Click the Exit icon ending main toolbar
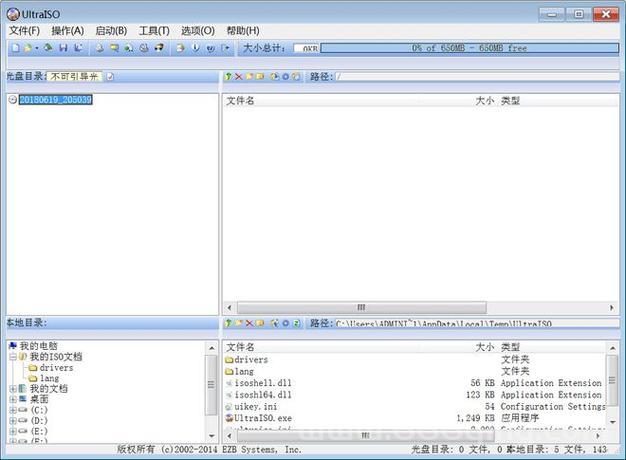Screen dimensions: 626x460 pyautogui.click(x=226, y=48)
